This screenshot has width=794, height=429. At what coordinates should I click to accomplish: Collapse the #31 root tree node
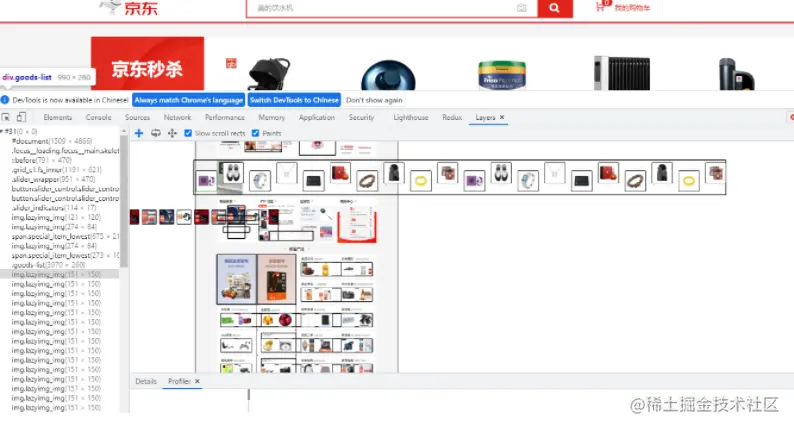click(2, 132)
